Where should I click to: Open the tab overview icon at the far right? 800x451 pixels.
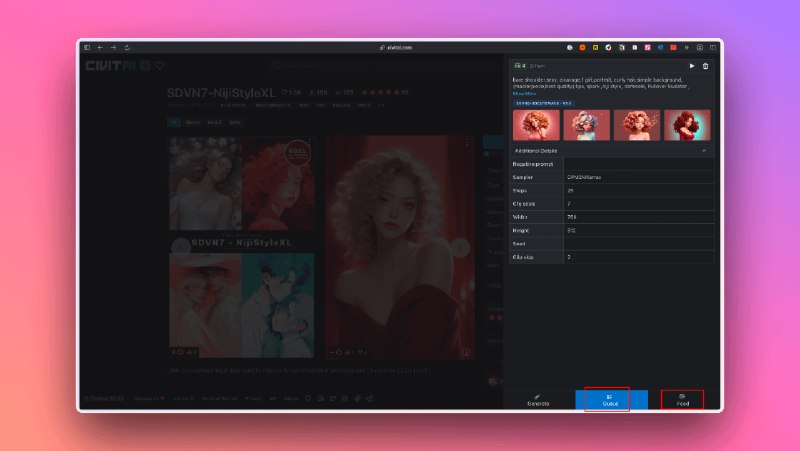click(713, 47)
